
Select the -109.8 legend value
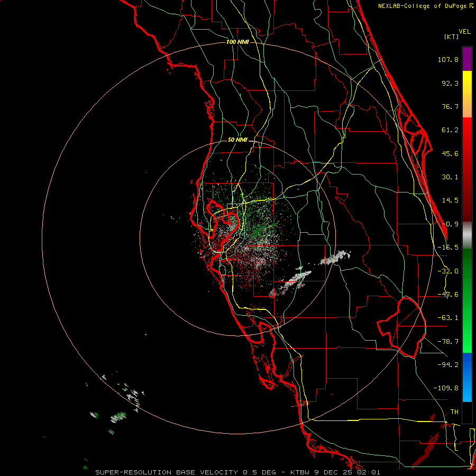point(446,388)
